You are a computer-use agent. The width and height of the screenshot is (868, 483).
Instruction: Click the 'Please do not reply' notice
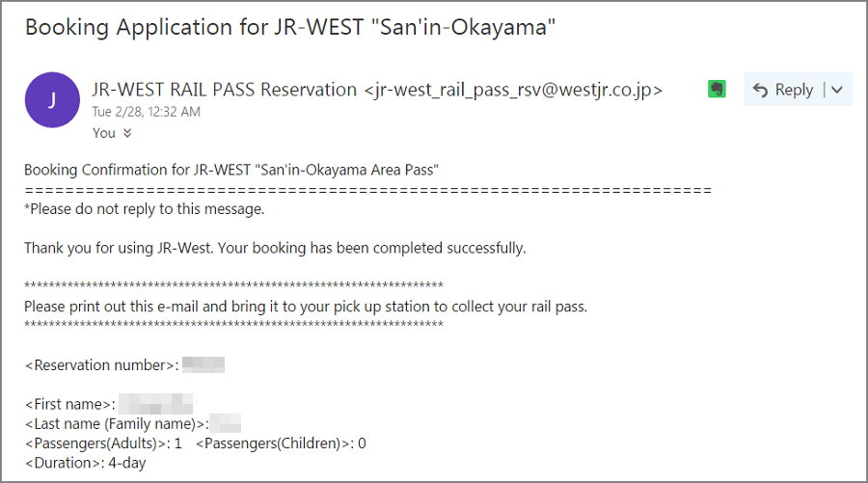point(144,208)
